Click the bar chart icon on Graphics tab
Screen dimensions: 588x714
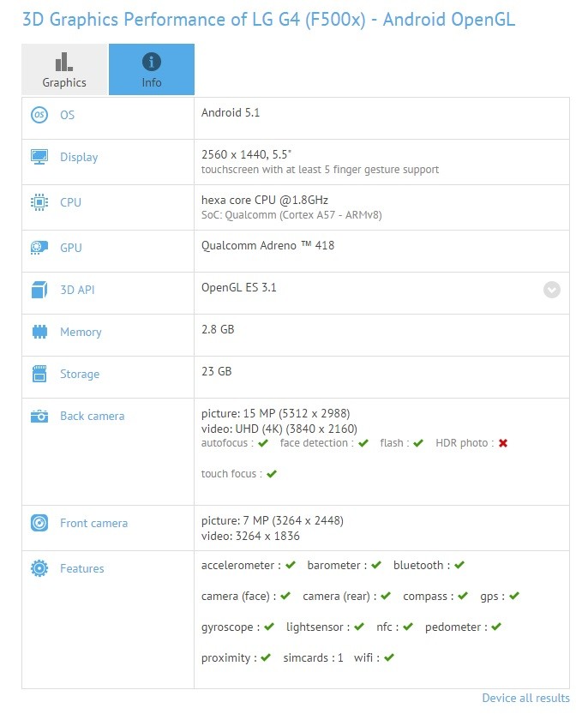point(64,62)
